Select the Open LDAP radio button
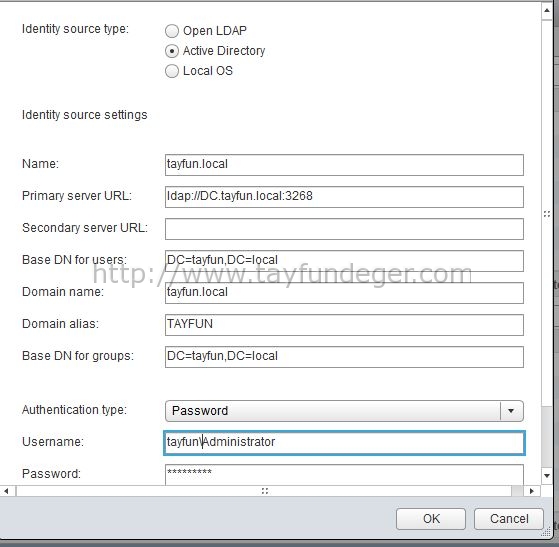The image size is (559, 547). [x=171, y=31]
